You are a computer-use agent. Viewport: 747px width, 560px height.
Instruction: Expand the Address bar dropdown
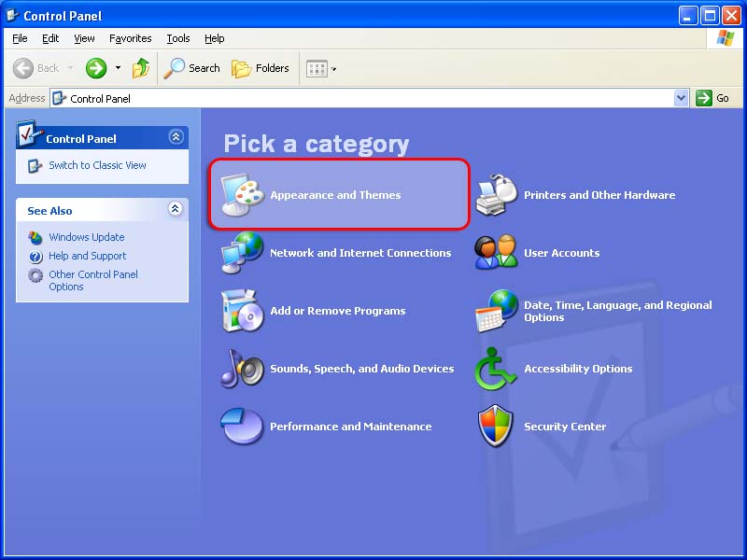pos(681,98)
